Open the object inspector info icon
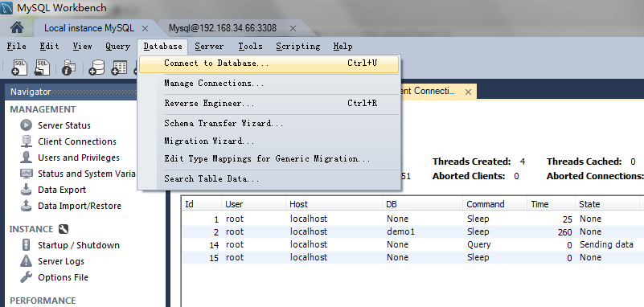 tap(68, 68)
